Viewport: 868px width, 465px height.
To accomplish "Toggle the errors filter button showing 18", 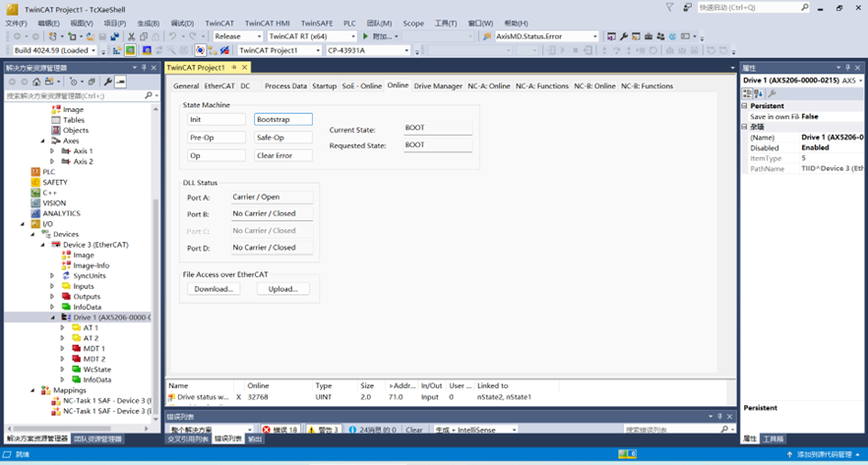I will (280, 430).
